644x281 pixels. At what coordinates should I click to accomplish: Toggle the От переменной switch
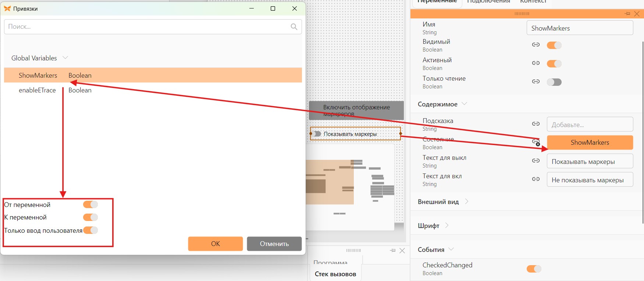click(90, 204)
